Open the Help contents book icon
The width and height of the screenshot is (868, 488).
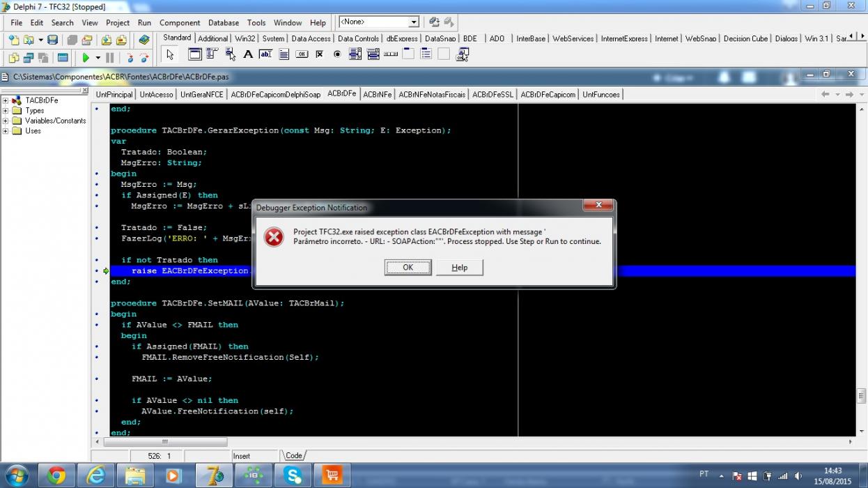pyautogui.click(x=144, y=40)
